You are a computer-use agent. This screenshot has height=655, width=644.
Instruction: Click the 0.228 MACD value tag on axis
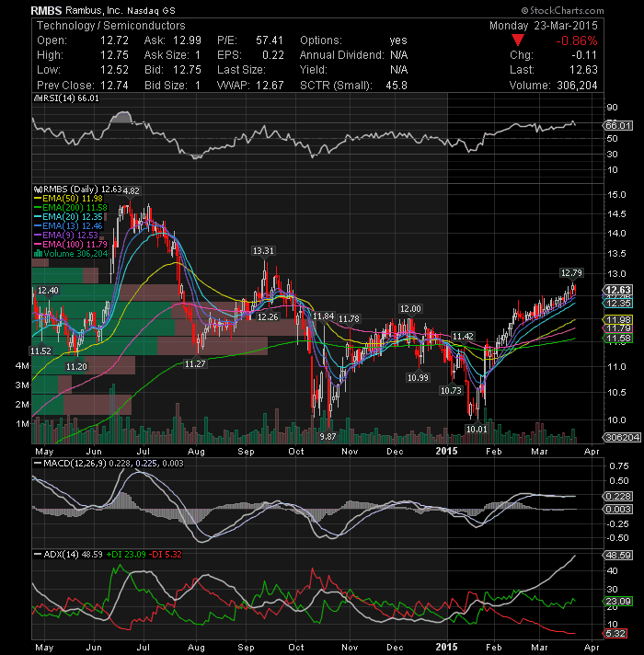pyautogui.click(x=618, y=496)
